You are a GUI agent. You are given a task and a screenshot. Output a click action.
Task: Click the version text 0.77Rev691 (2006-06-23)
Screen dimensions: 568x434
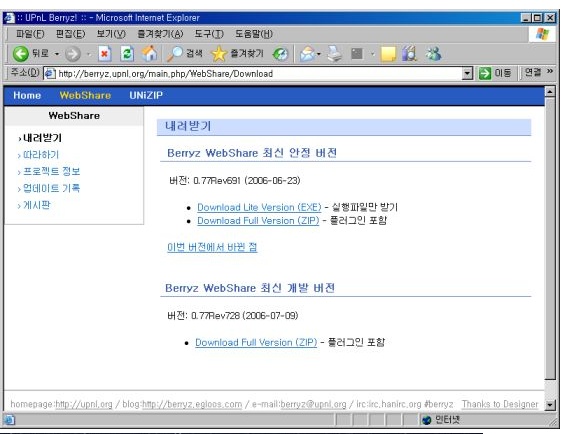pyautogui.click(x=247, y=180)
